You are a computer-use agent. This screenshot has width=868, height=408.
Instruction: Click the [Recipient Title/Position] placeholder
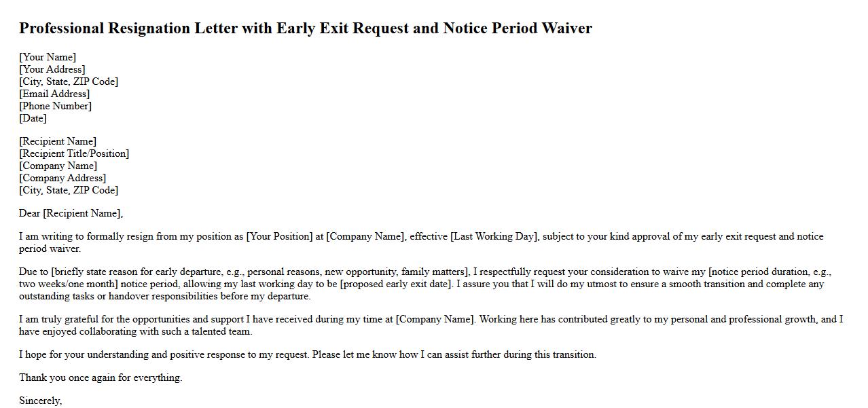pos(74,153)
